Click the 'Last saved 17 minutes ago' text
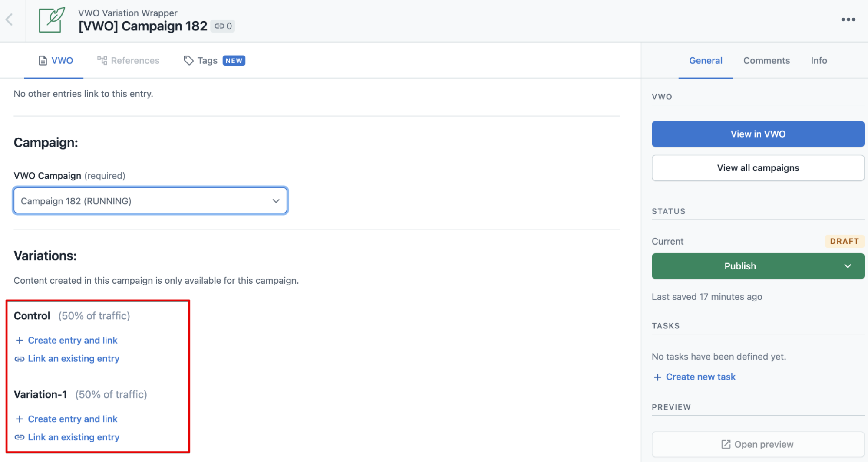Image resolution: width=868 pixels, height=462 pixels. (x=707, y=297)
